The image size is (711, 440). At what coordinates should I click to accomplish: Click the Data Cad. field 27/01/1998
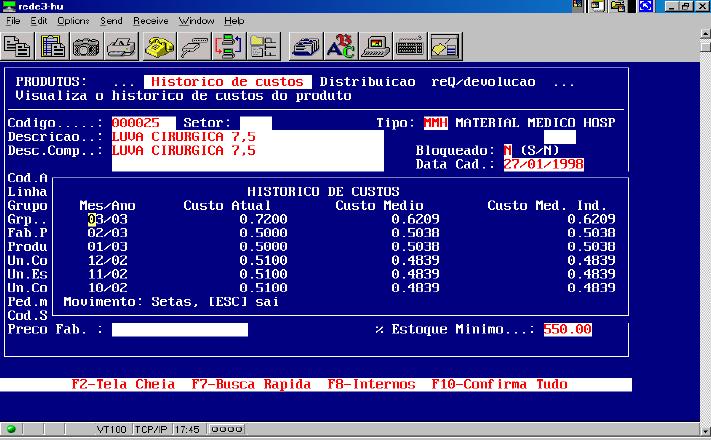coord(544,164)
